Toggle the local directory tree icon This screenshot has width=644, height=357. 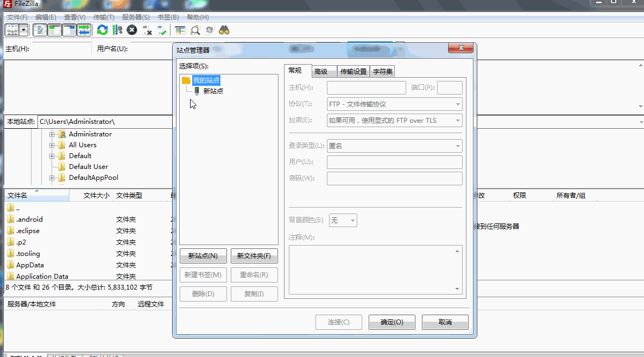tap(55, 30)
